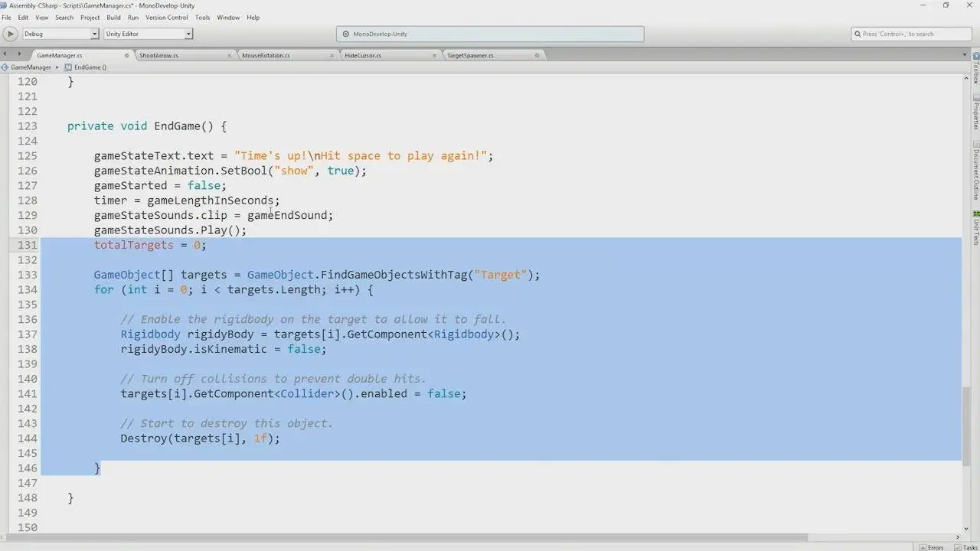This screenshot has width=980, height=551.
Task: Click on 'Destroy(targets[i], 1f);' line
Action: pyautogui.click(x=201, y=439)
